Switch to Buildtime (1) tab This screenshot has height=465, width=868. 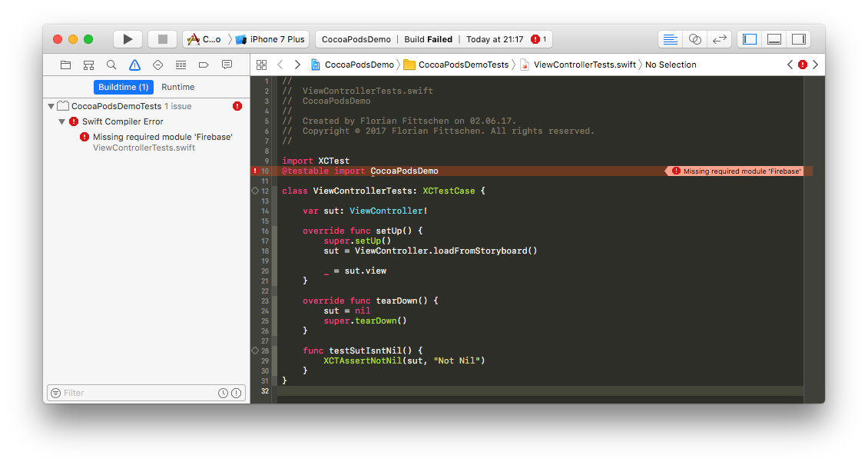pos(124,87)
